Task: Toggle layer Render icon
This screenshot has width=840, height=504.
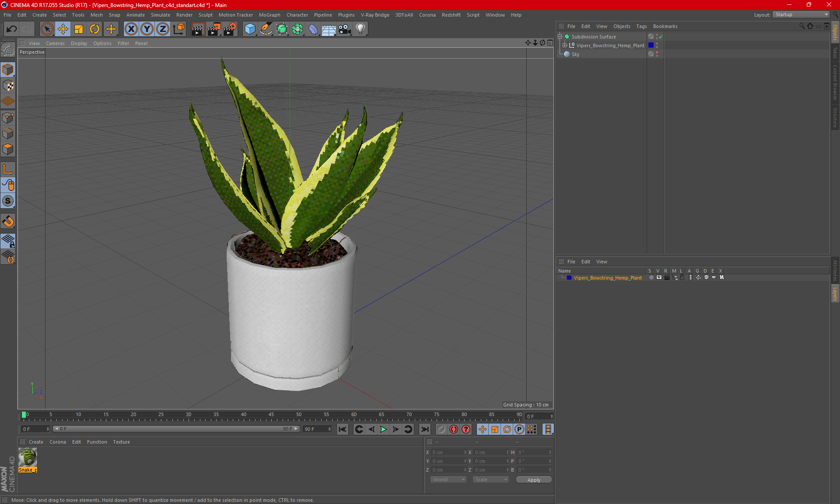Action: click(667, 277)
